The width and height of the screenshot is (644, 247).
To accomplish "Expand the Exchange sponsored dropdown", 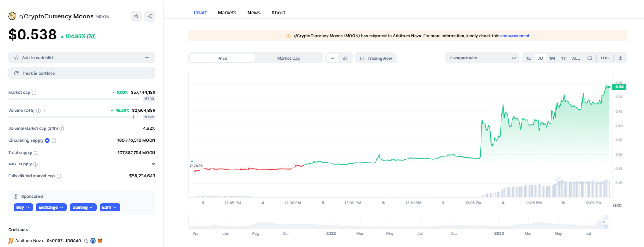I will coord(51,208).
